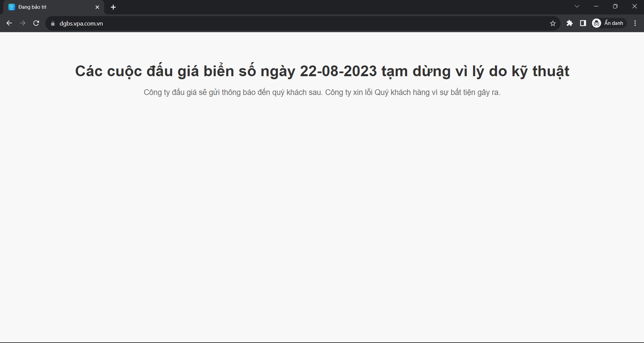Click the favicon on the Đang bảo trì tab
The width and height of the screenshot is (644, 343).
coord(12,7)
